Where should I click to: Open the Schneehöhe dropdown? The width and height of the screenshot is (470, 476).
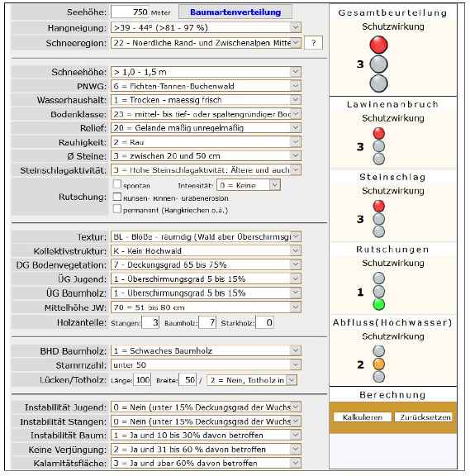[206, 72]
